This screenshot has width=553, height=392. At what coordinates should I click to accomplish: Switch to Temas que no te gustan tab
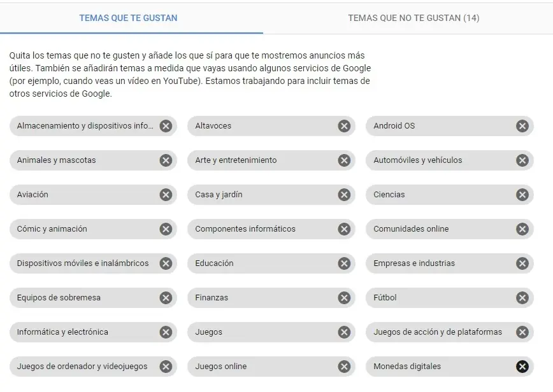[413, 18]
